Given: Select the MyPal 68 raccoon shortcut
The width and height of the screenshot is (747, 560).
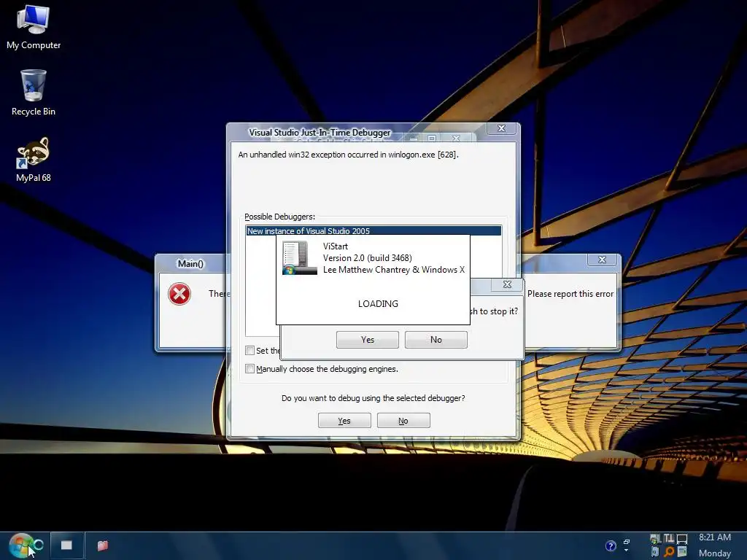Looking at the screenshot, I should click(33, 160).
